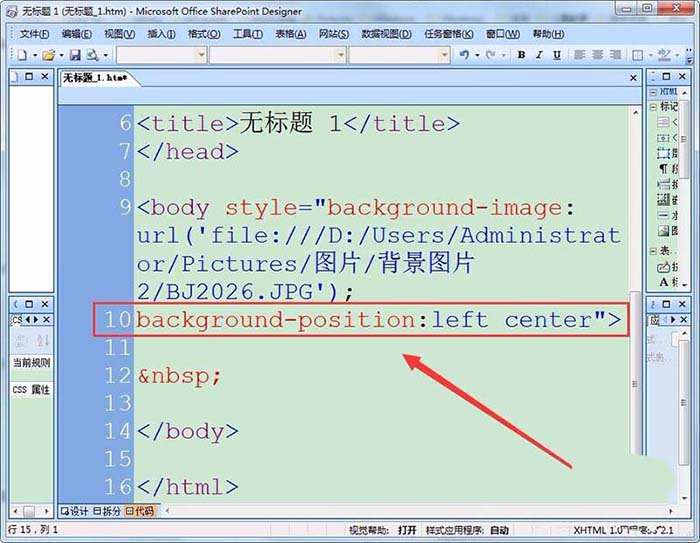This screenshot has height=543, width=700.
Task: Switch to 代码 (Code) view
Action: [140, 511]
